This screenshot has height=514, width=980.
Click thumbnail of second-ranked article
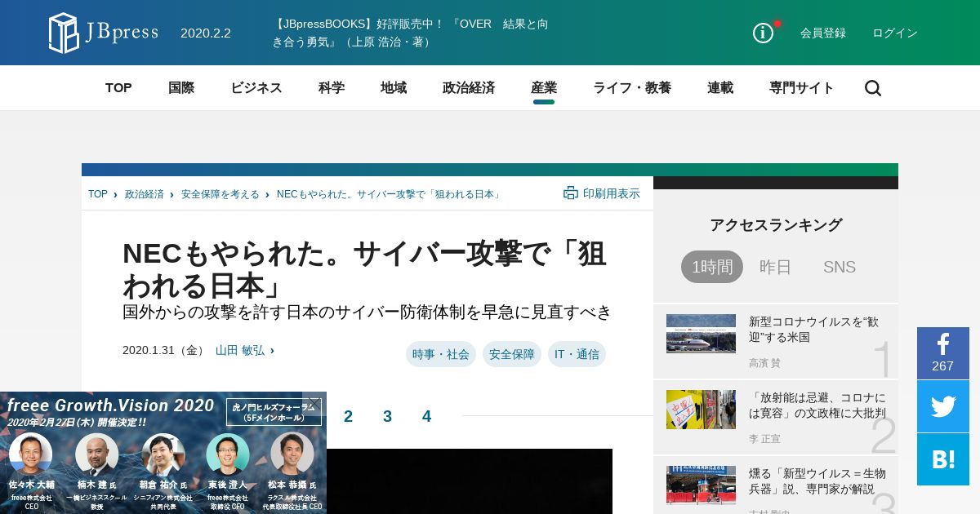(701, 410)
